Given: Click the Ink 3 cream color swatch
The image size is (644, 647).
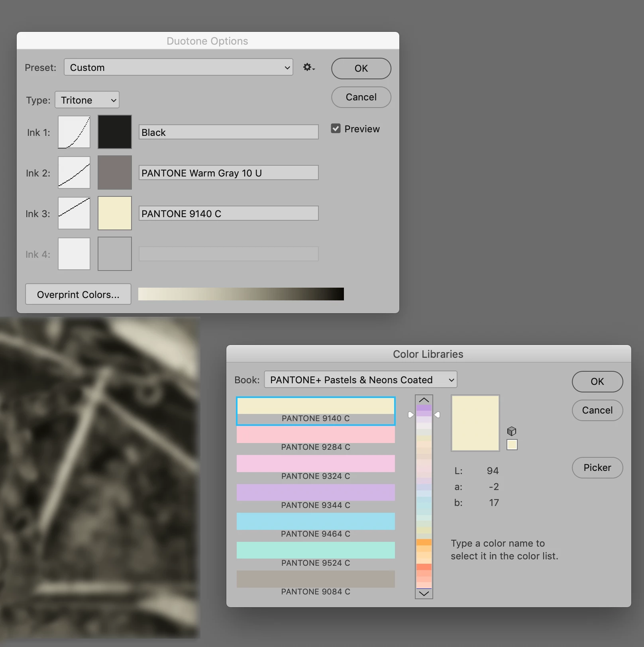Looking at the screenshot, I should point(115,213).
